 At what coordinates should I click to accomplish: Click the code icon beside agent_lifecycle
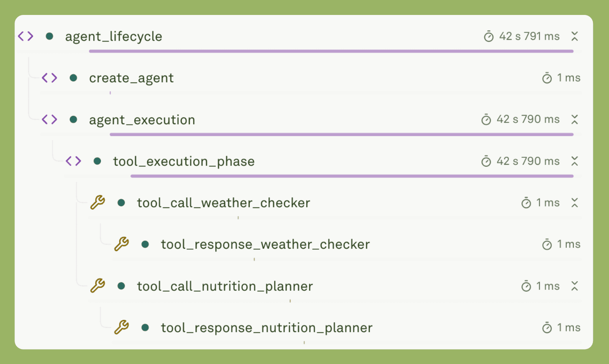pos(26,36)
